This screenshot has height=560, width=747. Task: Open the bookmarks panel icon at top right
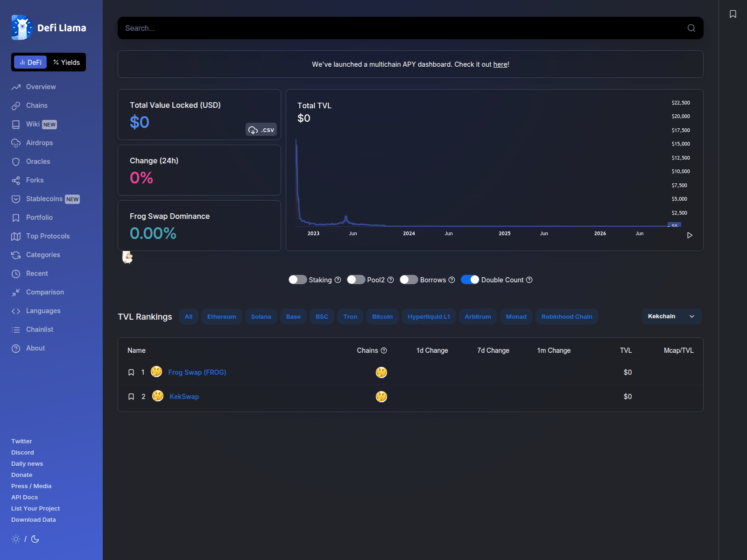coord(733,14)
